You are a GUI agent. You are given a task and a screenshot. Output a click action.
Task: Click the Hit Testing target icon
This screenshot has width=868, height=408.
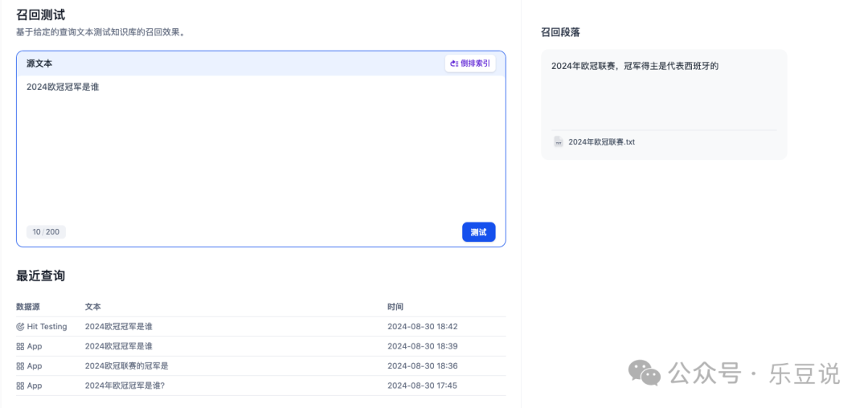coord(20,327)
